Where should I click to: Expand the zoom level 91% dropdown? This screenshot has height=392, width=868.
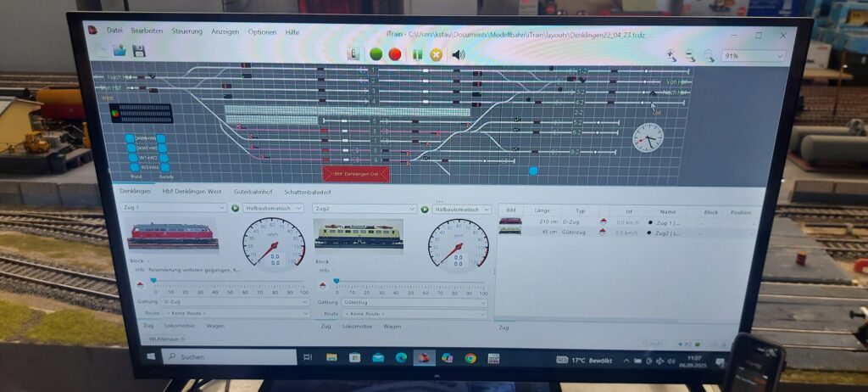[752, 56]
